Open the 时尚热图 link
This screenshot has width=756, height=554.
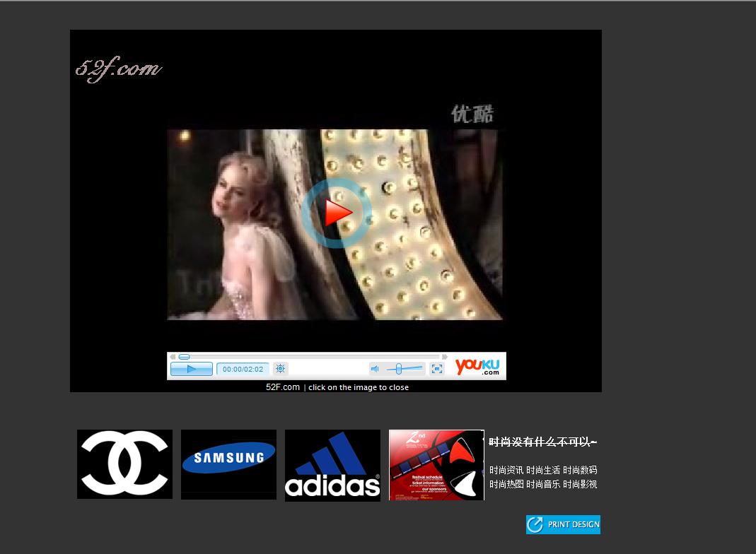[x=506, y=484]
